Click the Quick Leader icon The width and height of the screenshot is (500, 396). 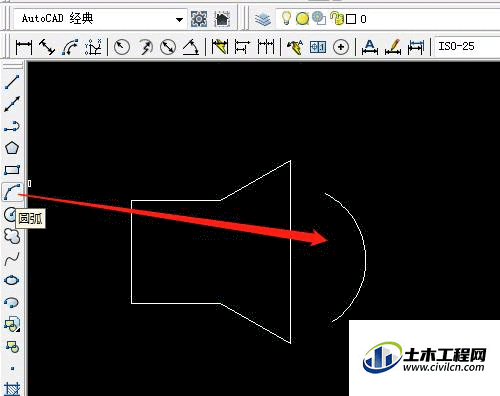(x=295, y=47)
